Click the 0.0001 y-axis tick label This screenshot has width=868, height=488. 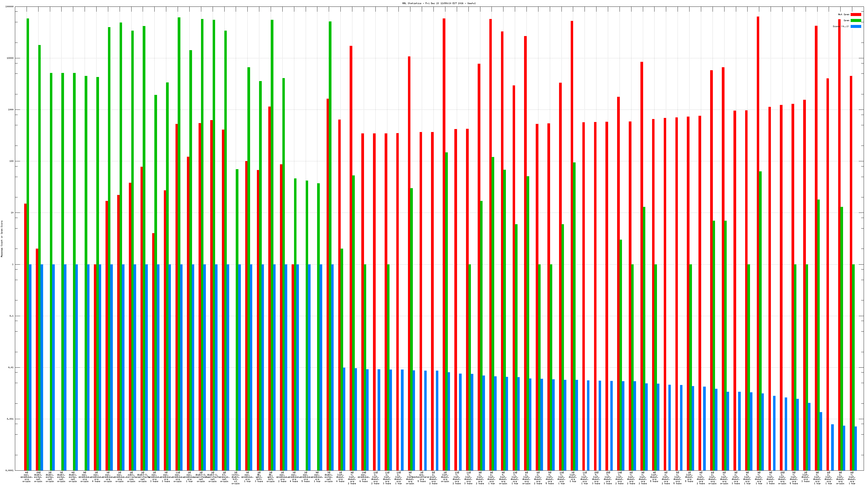10,470
